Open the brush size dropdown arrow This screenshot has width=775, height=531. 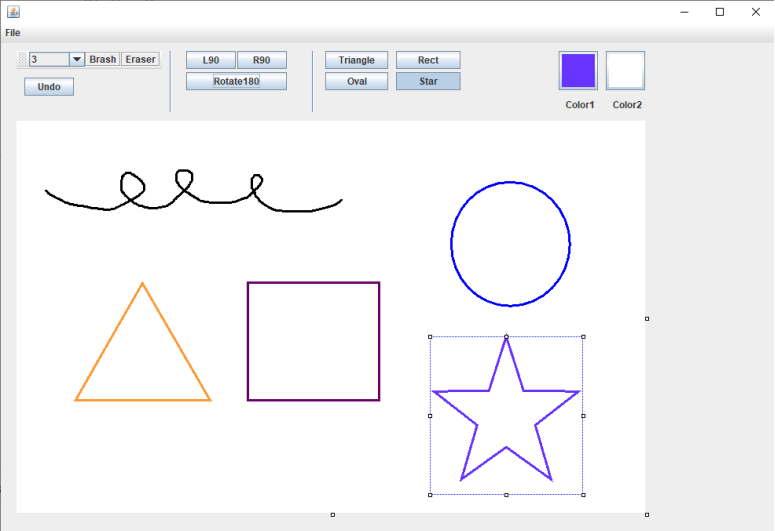click(x=77, y=59)
